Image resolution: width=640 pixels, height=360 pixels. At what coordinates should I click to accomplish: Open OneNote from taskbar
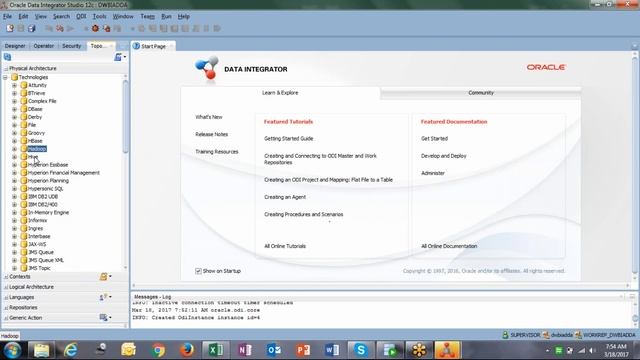coord(245,350)
